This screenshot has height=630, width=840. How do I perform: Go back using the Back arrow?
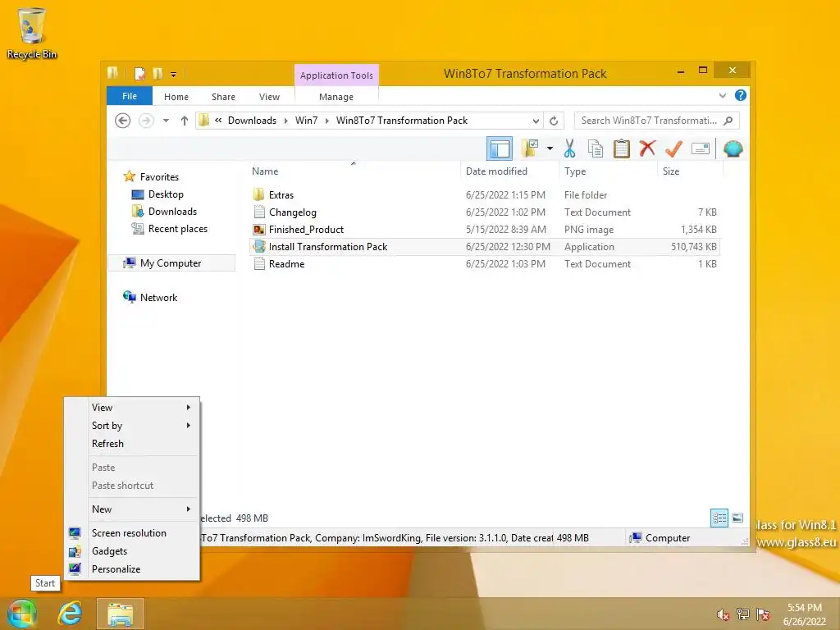click(123, 121)
